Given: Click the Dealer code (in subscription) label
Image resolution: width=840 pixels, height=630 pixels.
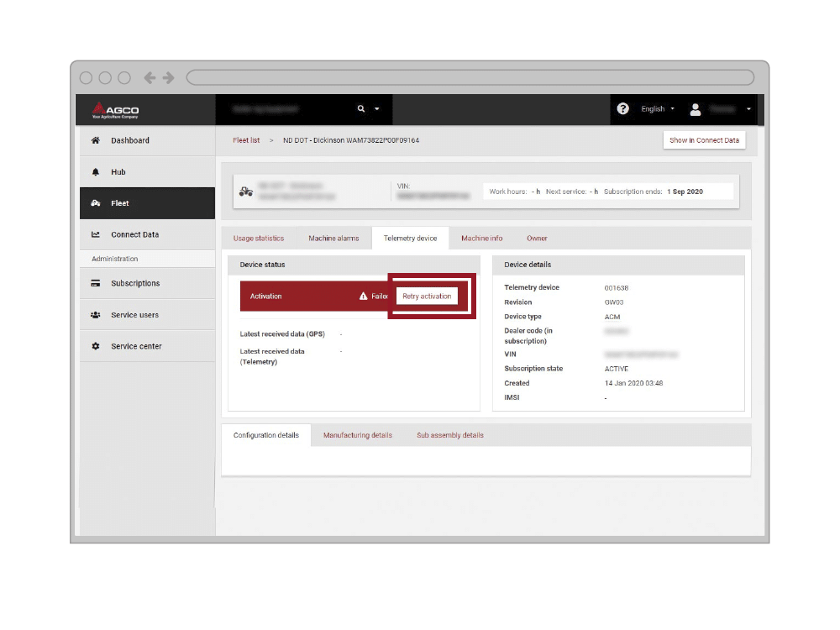Looking at the screenshot, I should (x=528, y=336).
